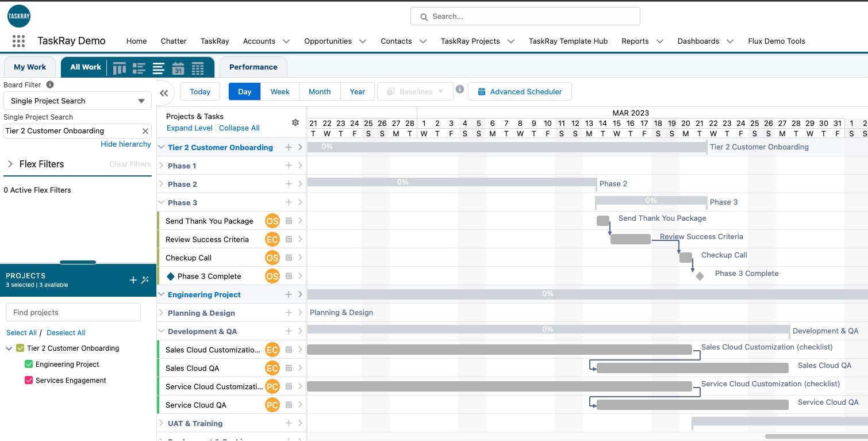
Task: Open Flux Demo Tools nav item
Action: click(777, 41)
